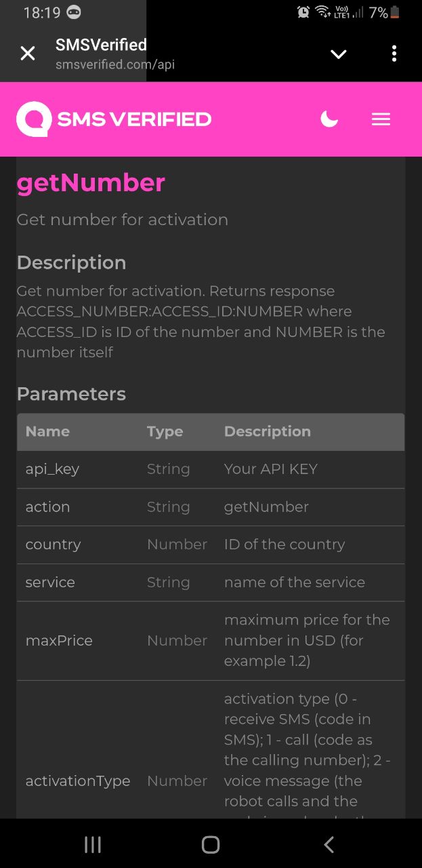Select the api_key parameter row
Screen dimensions: 422x868
pos(210,469)
